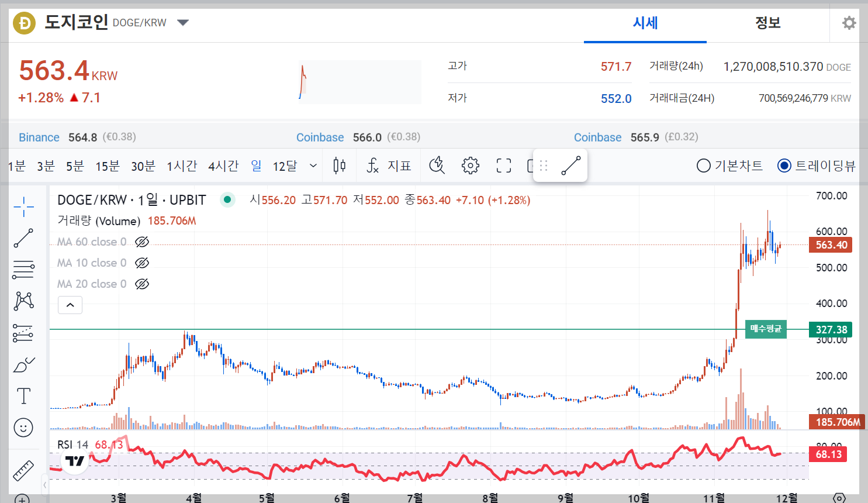Click the high price value 571.7

[616, 67]
